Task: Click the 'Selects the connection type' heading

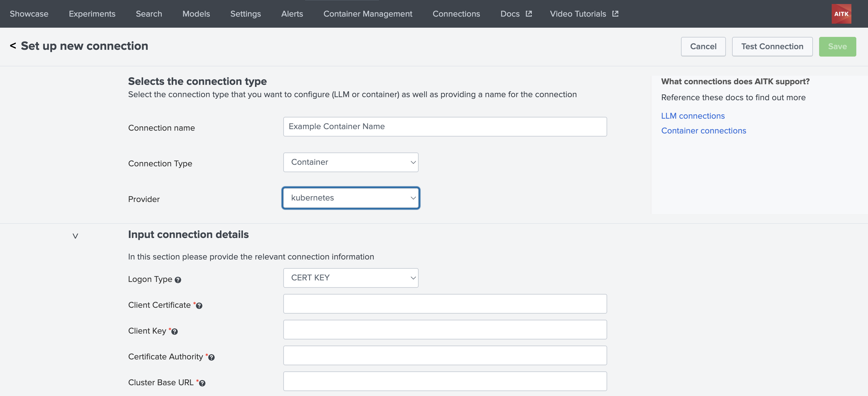Action: point(197,81)
